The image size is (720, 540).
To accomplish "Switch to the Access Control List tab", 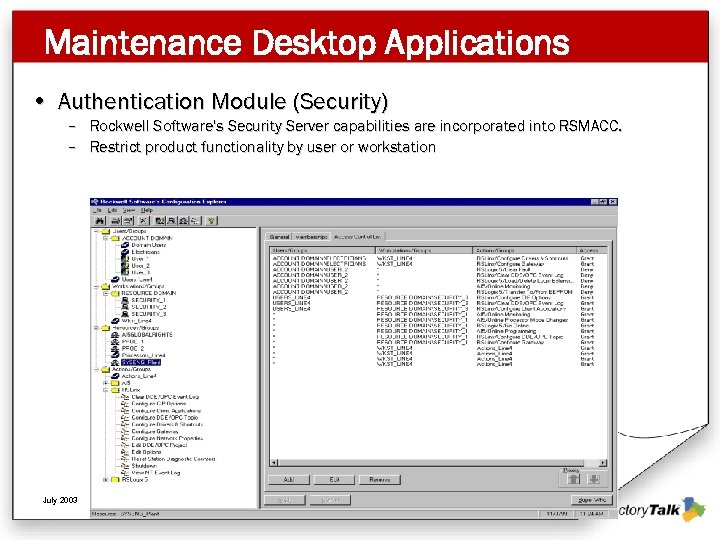I will [x=357, y=236].
